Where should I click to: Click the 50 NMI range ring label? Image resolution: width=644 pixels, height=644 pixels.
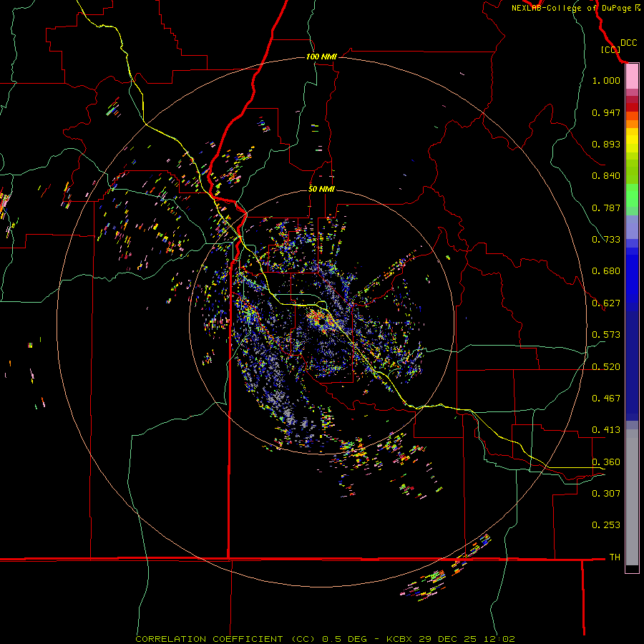click(321, 189)
